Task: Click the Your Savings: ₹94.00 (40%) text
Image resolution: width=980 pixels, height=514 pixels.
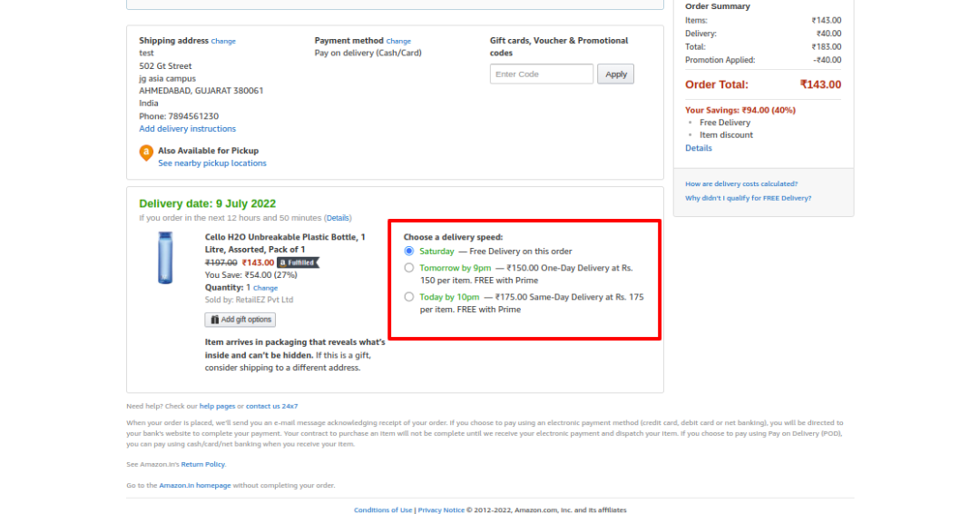Action: click(740, 110)
